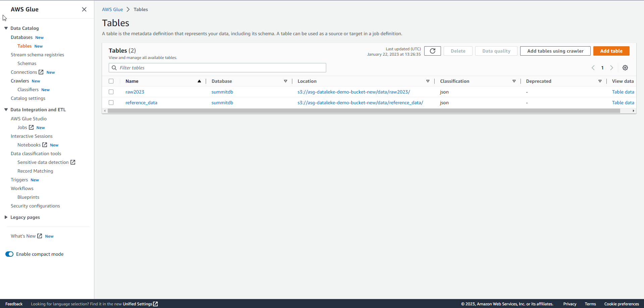Open Stream schema registries

coord(37,55)
